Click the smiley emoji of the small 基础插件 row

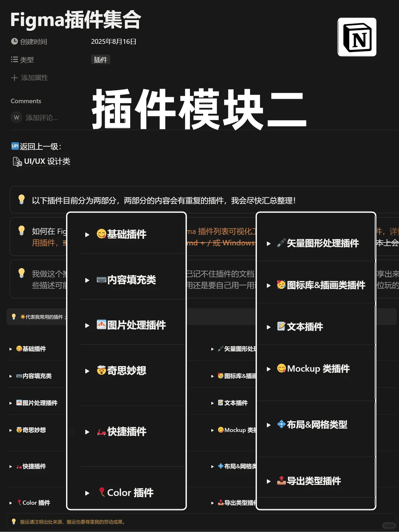click(x=19, y=348)
